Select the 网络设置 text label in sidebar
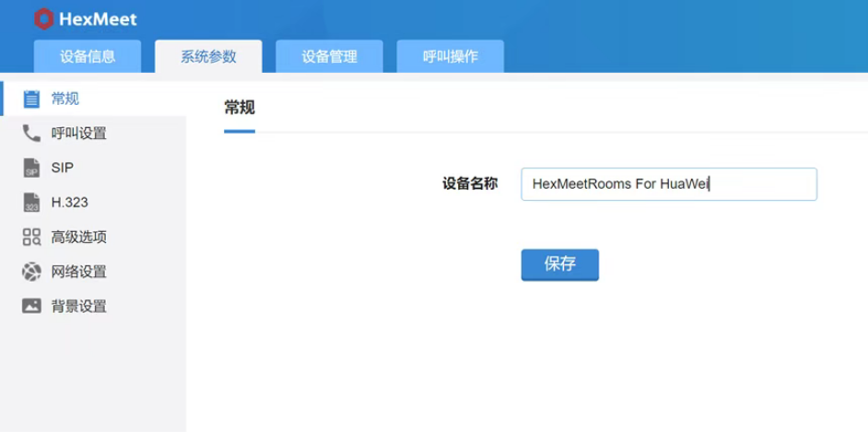This screenshot has height=442, width=868. click(79, 272)
